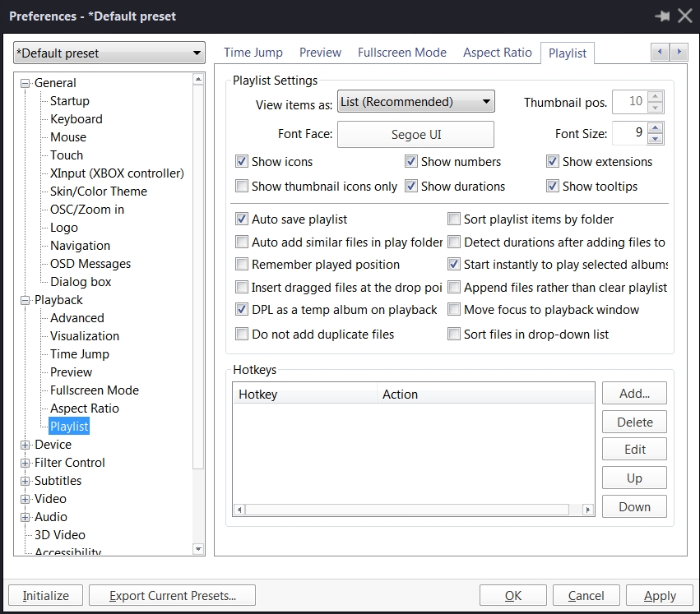Pin the Preferences window

(x=662, y=16)
